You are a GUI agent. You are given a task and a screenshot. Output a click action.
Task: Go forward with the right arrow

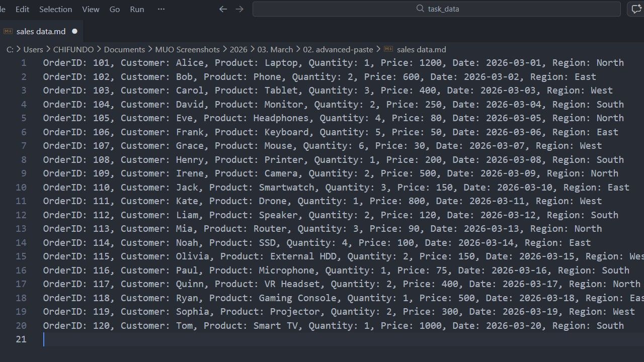239,9
